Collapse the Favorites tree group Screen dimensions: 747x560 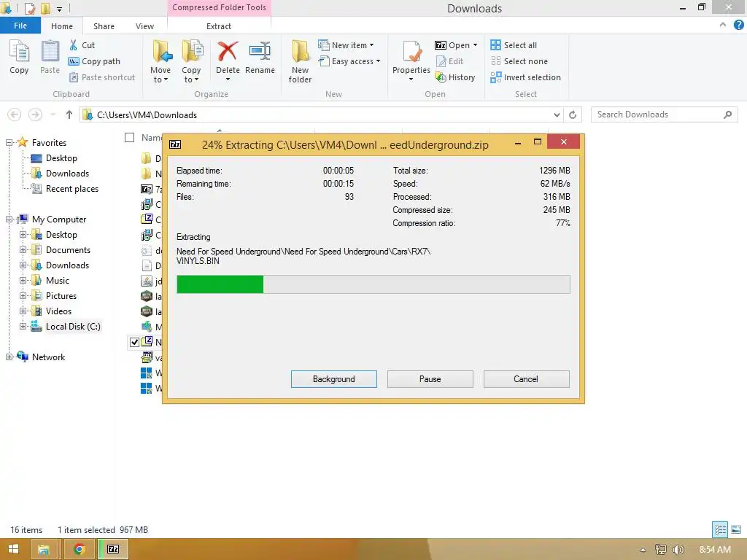(x=9, y=142)
